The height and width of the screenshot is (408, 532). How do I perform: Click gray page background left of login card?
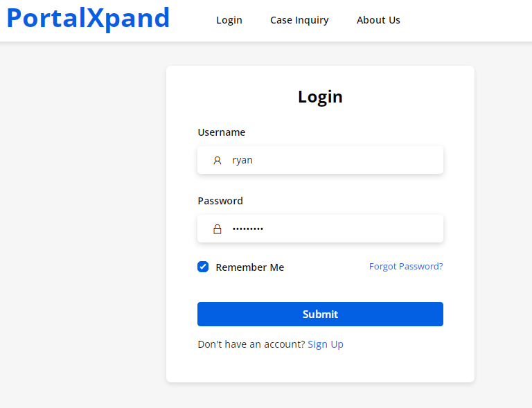83,222
